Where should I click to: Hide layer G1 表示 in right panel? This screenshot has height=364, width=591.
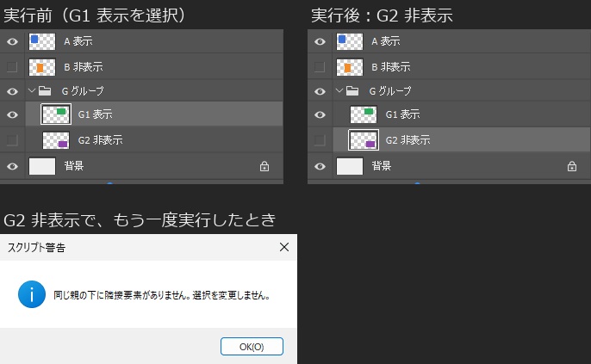click(x=320, y=114)
